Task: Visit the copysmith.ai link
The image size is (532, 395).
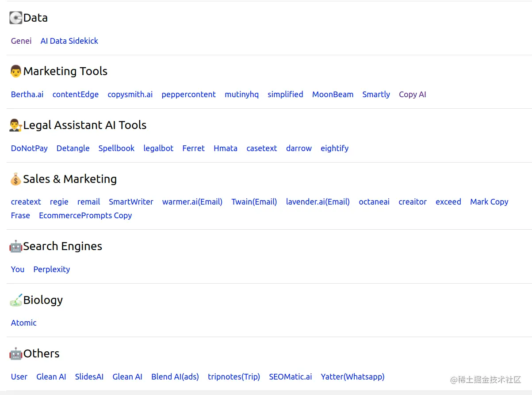Action: pyautogui.click(x=130, y=95)
